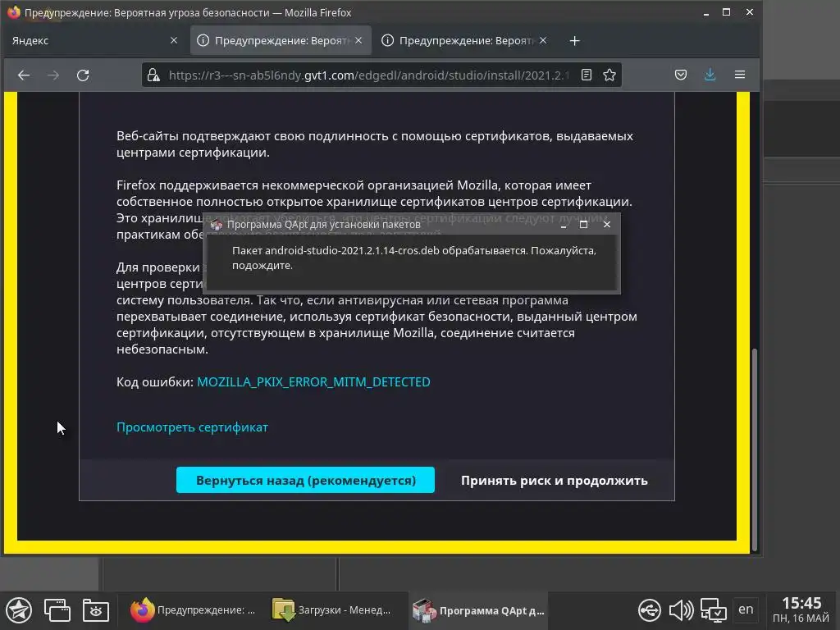Open site security lock info
Screen dimensions: 840x630
click(x=153, y=75)
